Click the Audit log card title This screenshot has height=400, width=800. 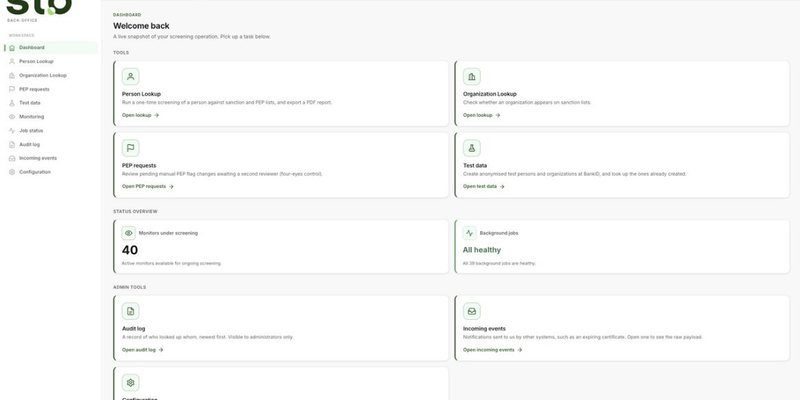click(x=134, y=329)
